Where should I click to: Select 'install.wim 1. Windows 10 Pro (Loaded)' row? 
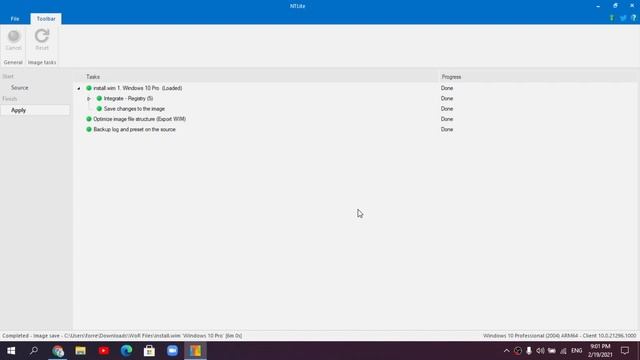tap(138, 88)
